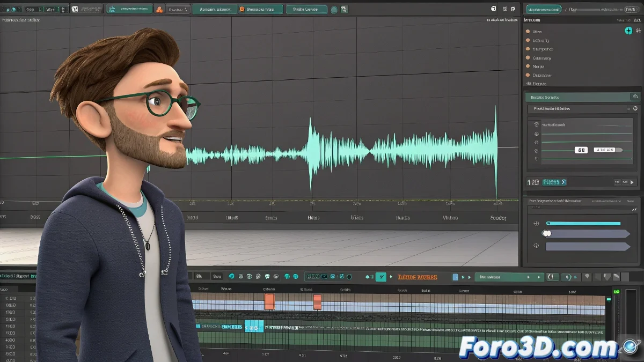
Task: Click the teal numeric display next to the 120 value
Action: tap(554, 182)
